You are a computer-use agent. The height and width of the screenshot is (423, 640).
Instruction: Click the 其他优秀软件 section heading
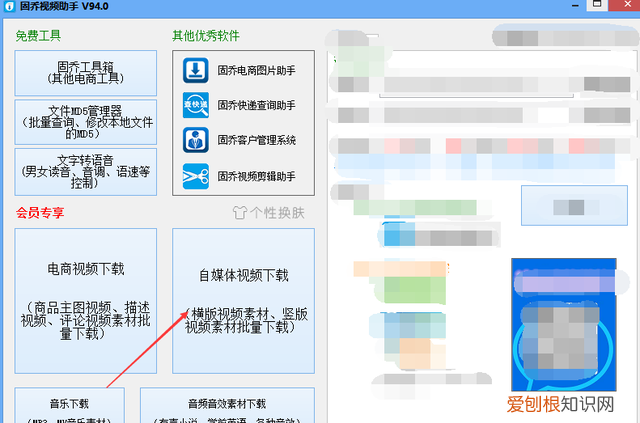206,36
